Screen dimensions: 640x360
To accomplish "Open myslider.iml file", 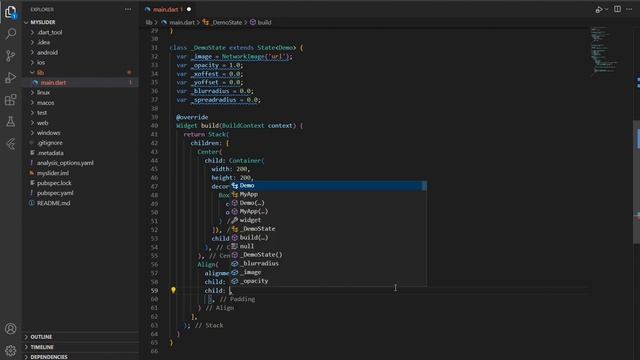I will pyautogui.click(x=80, y=173).
